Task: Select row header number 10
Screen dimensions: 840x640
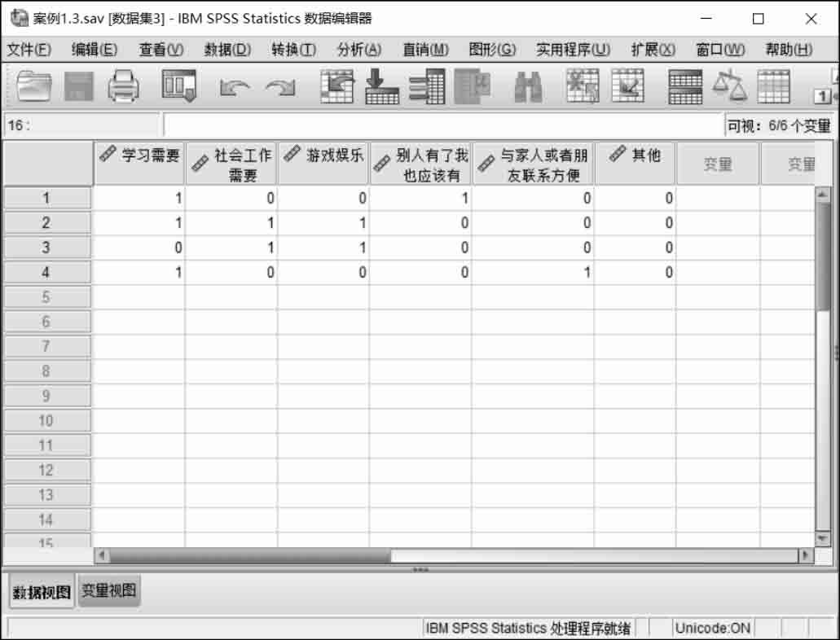Action: coord(47,421)
